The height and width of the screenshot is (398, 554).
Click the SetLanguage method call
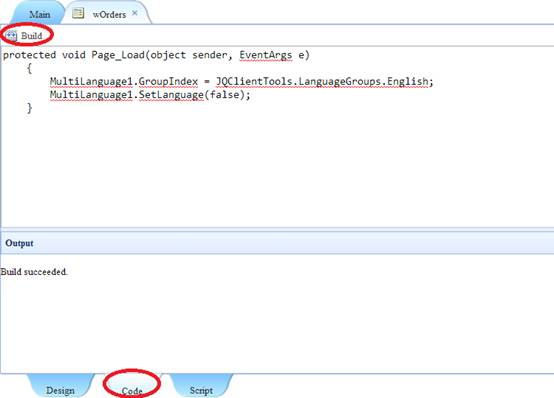click(171, 95)
